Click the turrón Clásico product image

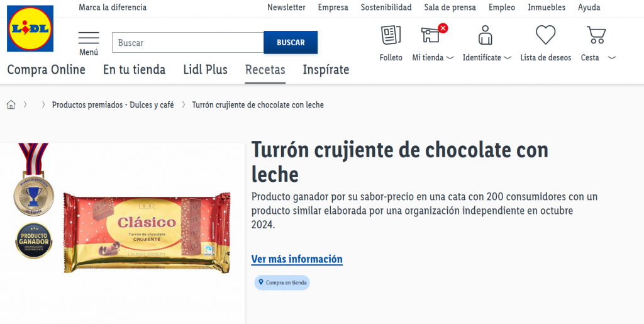coord(147,232)
